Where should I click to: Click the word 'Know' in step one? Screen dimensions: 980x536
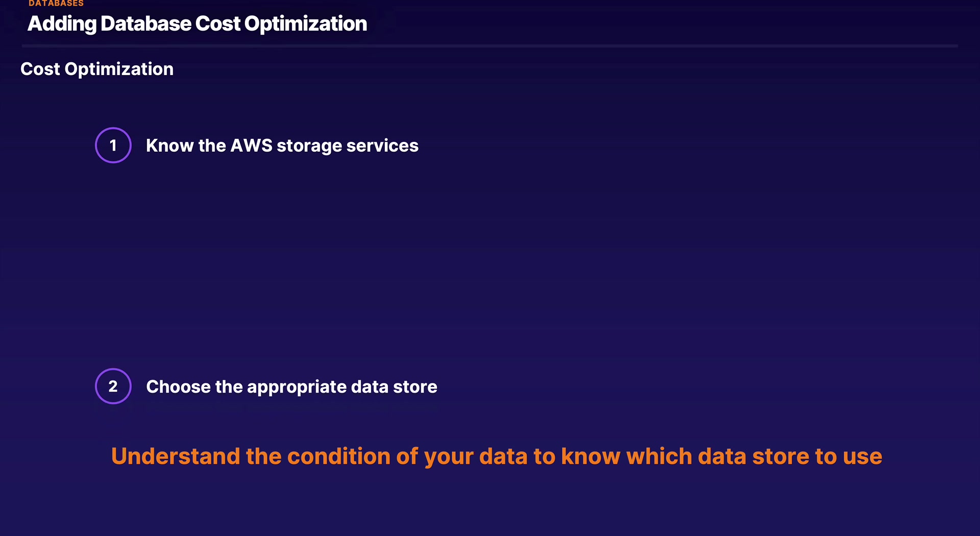tap(169, 146)
